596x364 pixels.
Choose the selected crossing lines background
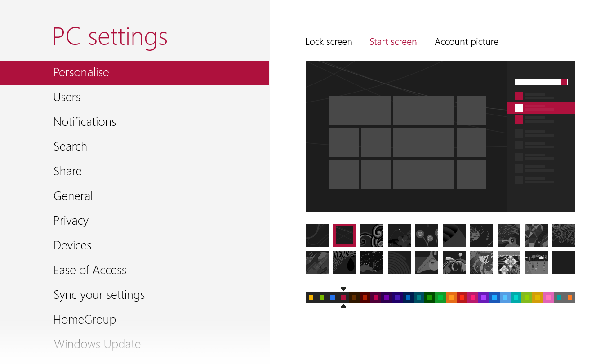coord(344,235)
